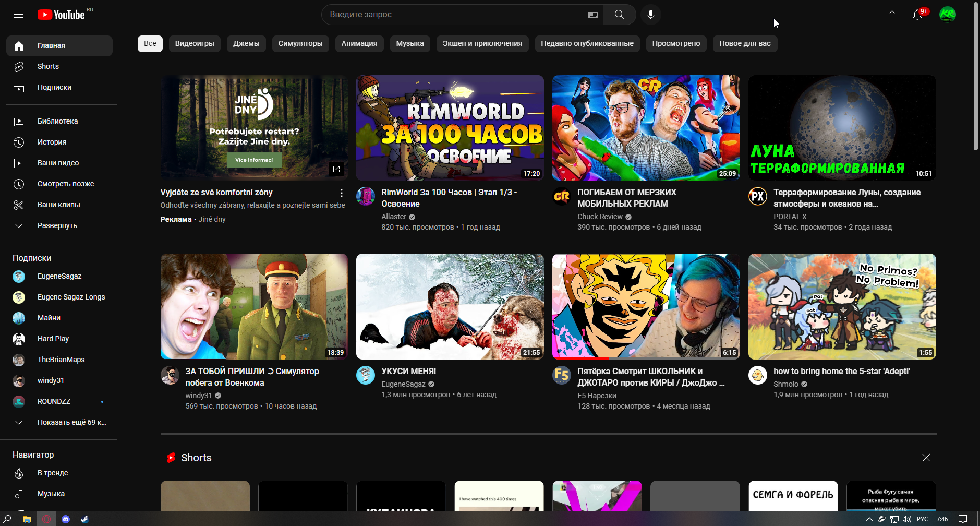
Task: Open Майни subscription channel
Action: pyautogui.click(x=59, y=318)
